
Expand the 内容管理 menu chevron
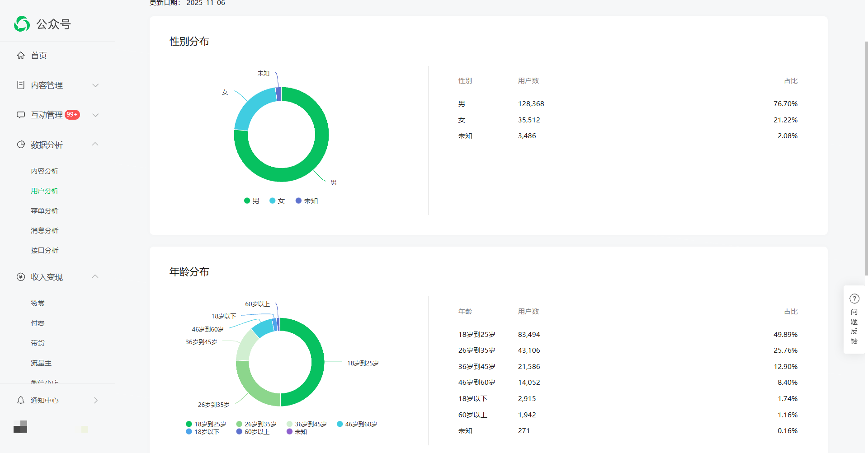(x=95, y=85)
